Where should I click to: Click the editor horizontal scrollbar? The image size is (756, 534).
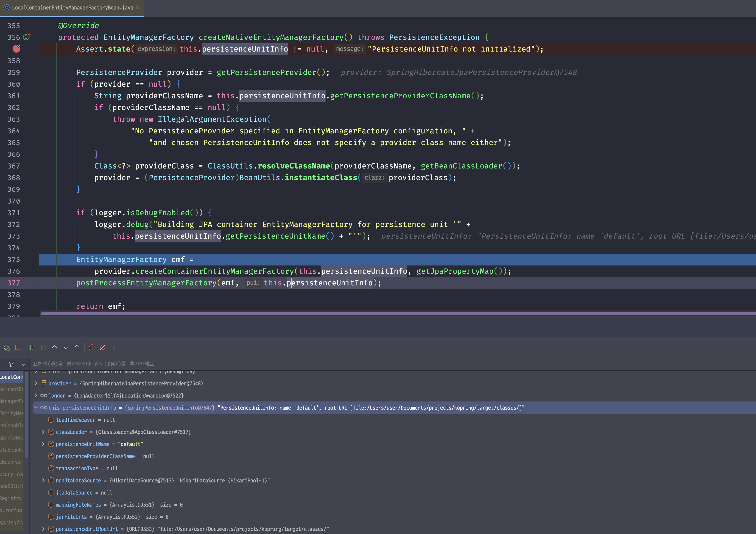pos(398,314)
